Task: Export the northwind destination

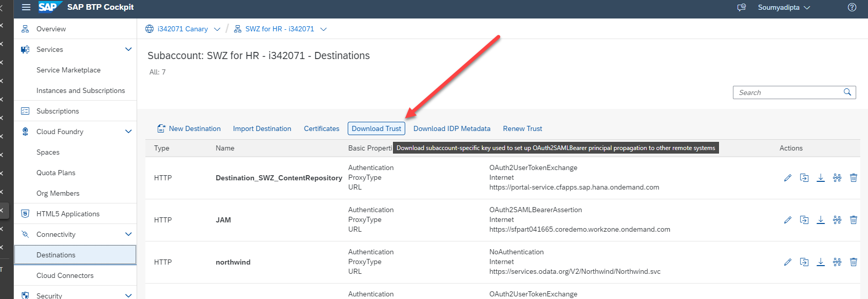Action: 821,262
